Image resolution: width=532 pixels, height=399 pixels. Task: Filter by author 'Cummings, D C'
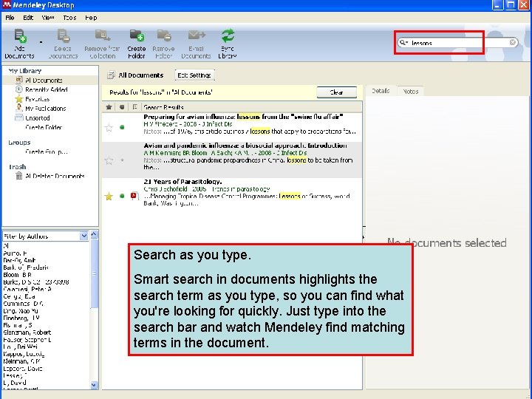pyautogui.click(x=23, y=304)
